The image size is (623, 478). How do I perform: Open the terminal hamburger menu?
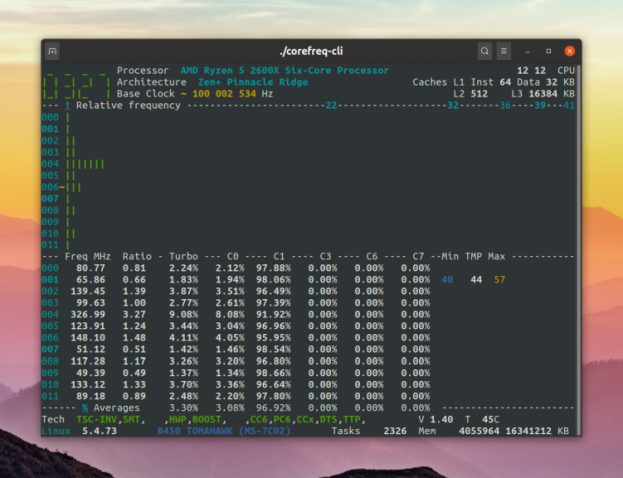(504, 50)
